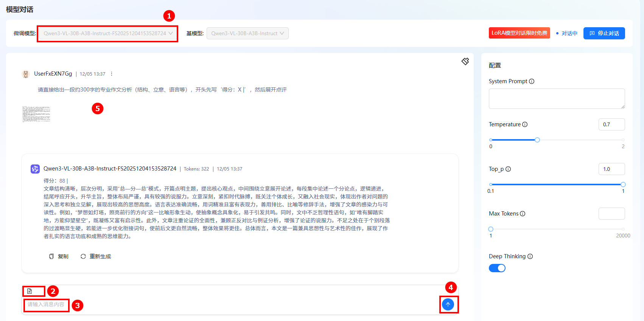Open the three-dot menu beside user message
This screenshot has width=644, height=321.
[111, 74]
